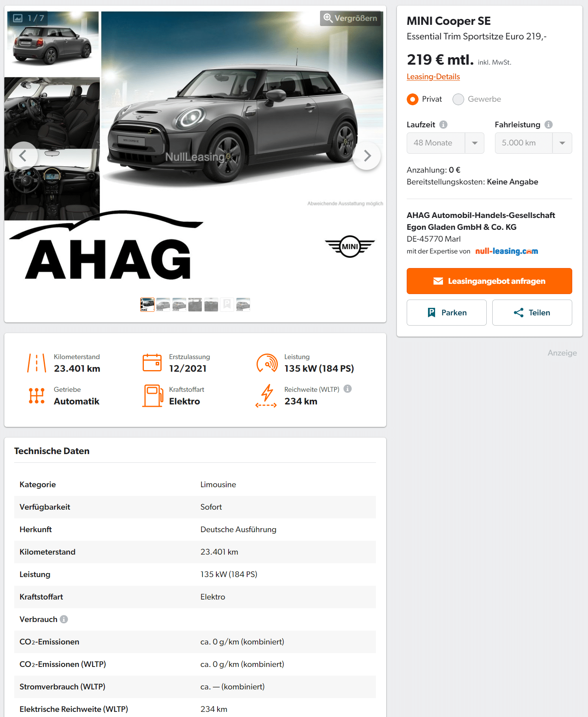Viewport: 588px width, 717px height.
Task: Select the second gallery thumbnail
Action: pos(163,305)
